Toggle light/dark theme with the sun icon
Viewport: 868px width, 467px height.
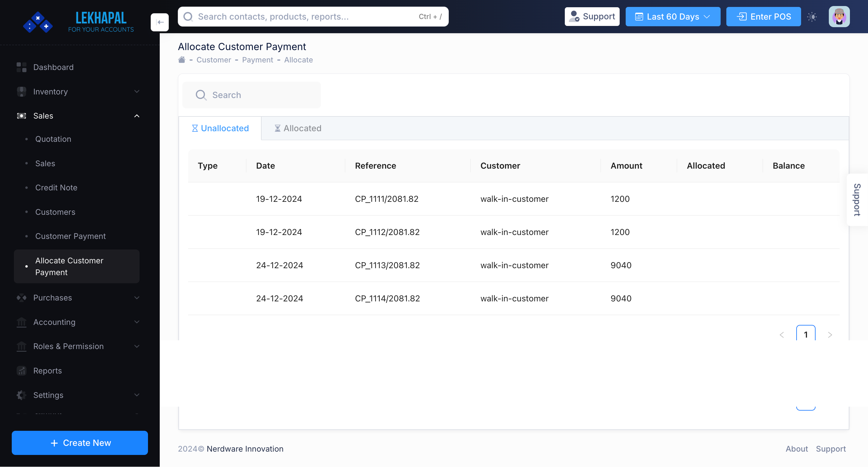(x=812, y=16)
